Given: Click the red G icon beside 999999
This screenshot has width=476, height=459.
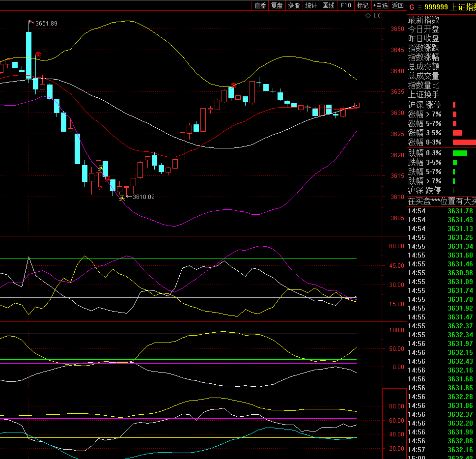Looking at the screenshot, I should pos(412,7).
